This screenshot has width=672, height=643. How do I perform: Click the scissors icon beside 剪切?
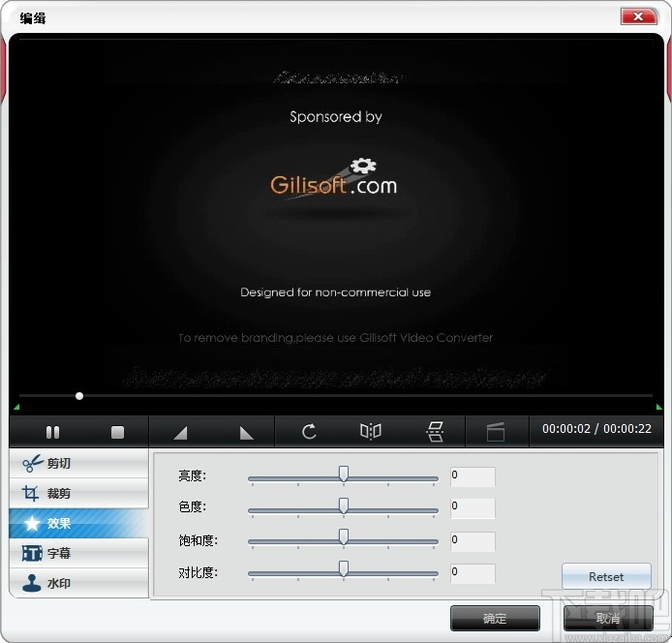33,464
